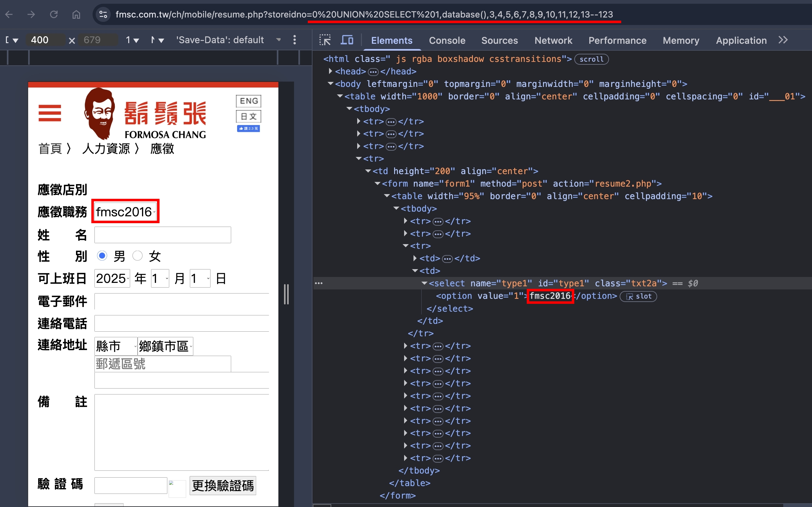Open the day dropdown next to 日

click(x=200, y=278)
